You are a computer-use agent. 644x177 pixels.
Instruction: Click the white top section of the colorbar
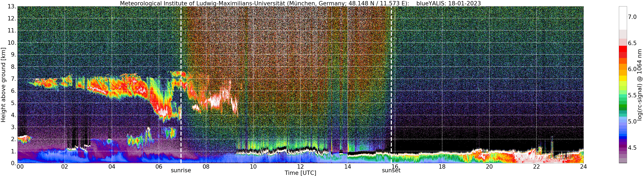click(623, 18)
